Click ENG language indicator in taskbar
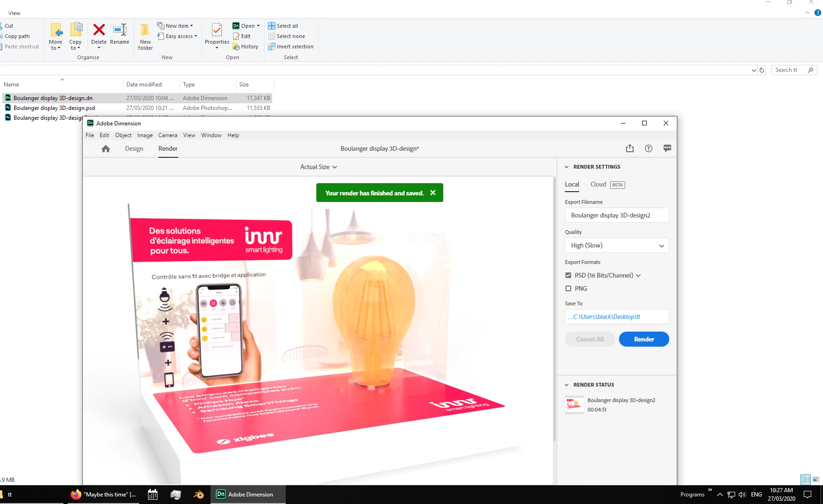823x504 pixels. pyautogui.click(x=756, y=495)
